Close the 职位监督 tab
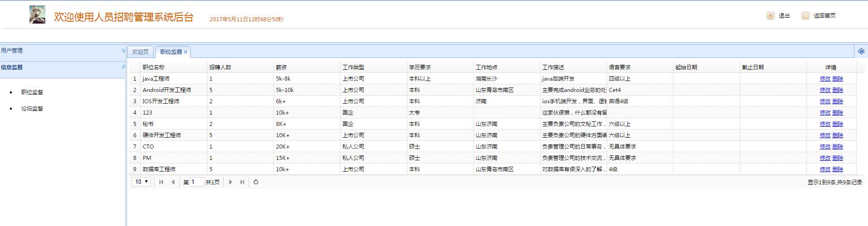Screen dimensions: 868x226 point(185,52)
